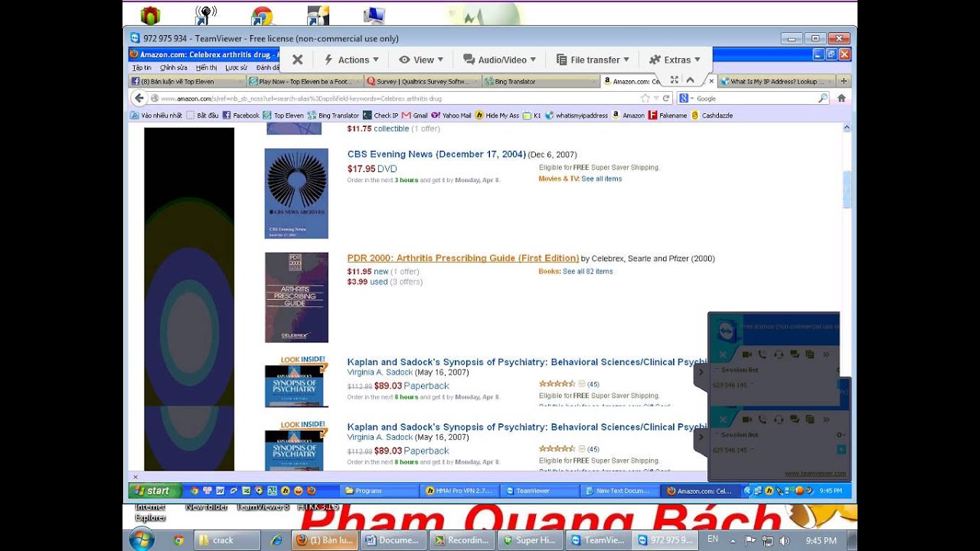
Task: Open the Extras dropdown menu
Action: point(675,60)
